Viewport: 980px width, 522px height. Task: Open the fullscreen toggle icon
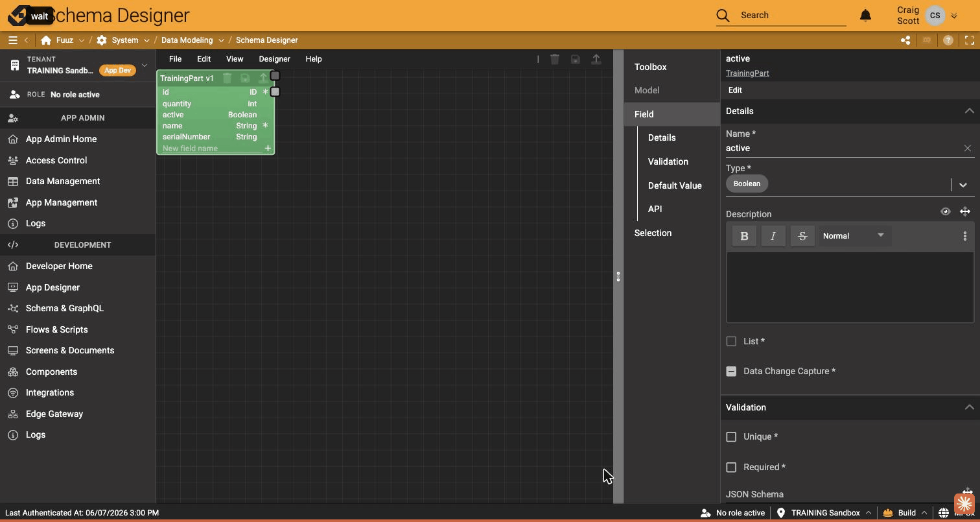pos(970,40)
